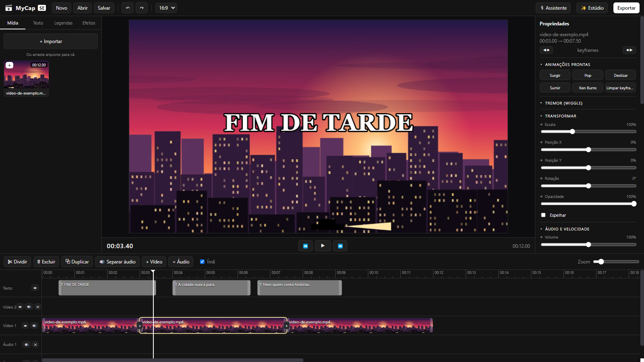
Task: Open the Efeitos tab
Action: [89, 23]
